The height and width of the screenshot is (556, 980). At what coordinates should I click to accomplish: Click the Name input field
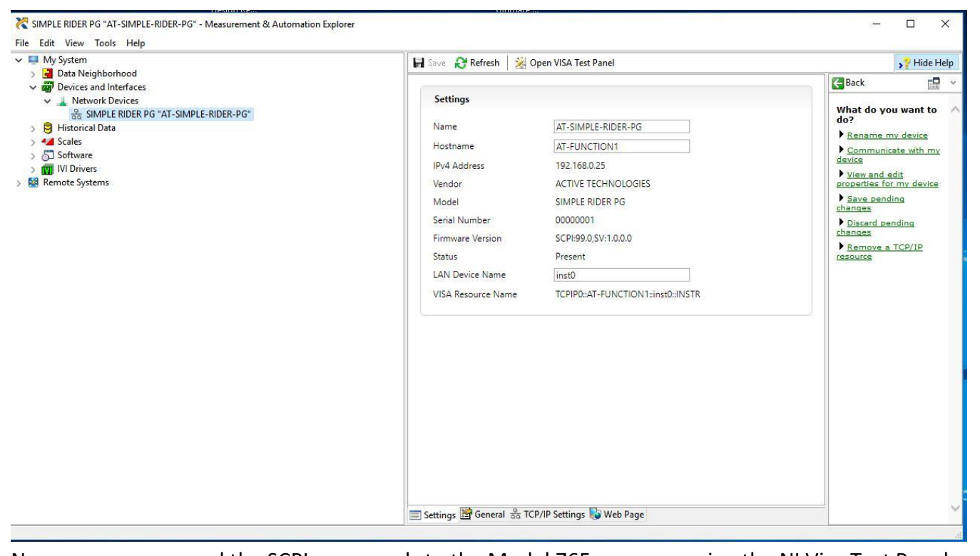622,126
